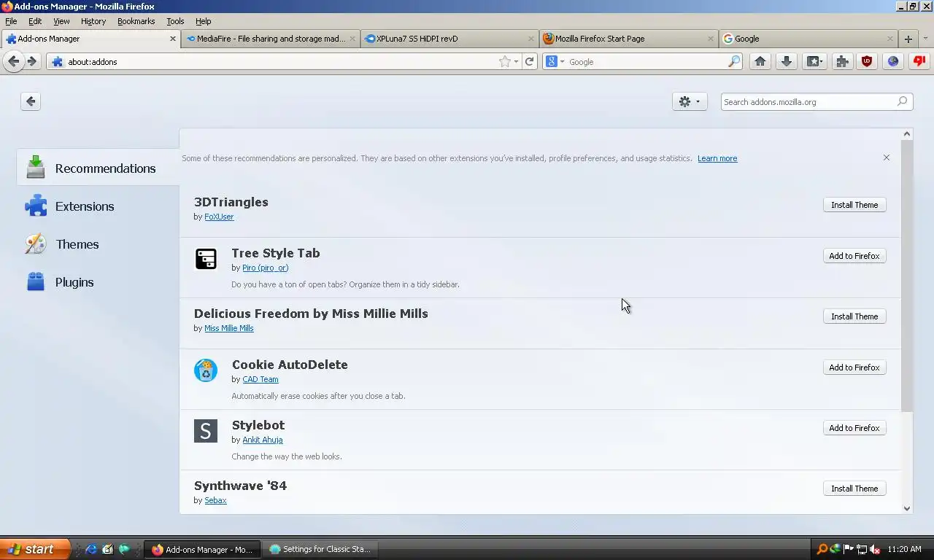Add Cookie AutoDelete to Firefox
The image size is (934, 560).
(854, 367)
